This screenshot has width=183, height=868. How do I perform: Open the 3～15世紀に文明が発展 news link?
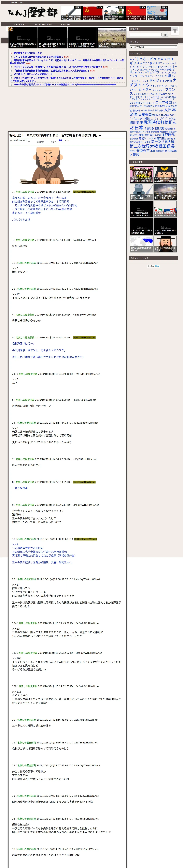pyautogui.click(x=39, y=57)
